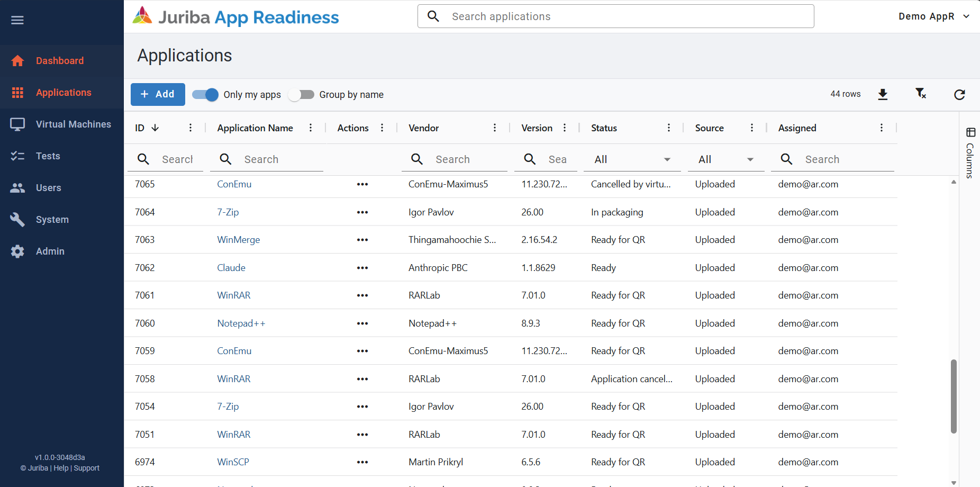Open the Notepad++ application link
The width and height of the screenshot is (980, 487).
(241, 323)
